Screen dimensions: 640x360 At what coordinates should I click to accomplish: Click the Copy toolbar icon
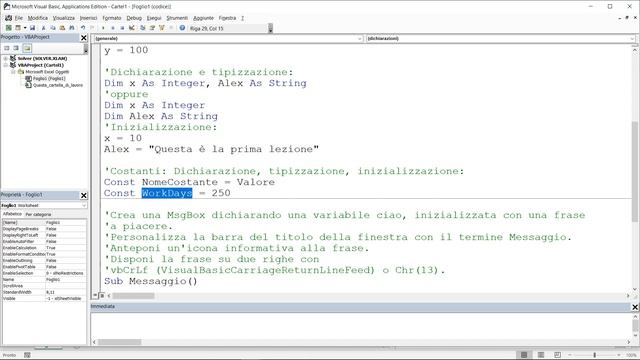53,28
